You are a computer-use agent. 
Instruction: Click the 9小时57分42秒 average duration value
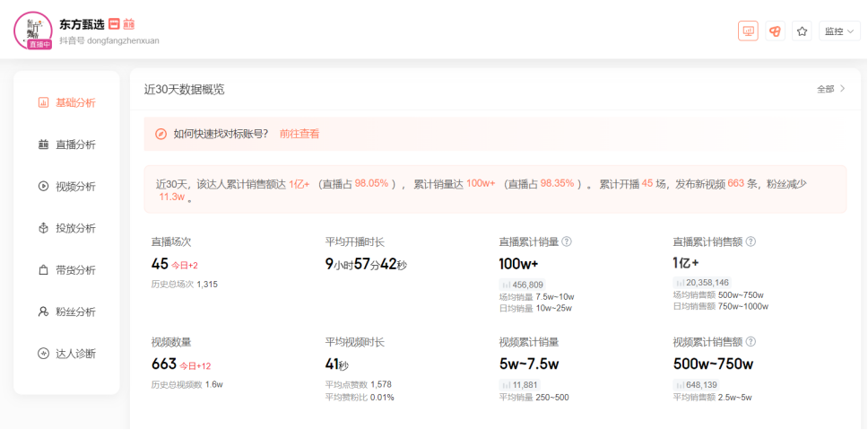pos(366,265)
